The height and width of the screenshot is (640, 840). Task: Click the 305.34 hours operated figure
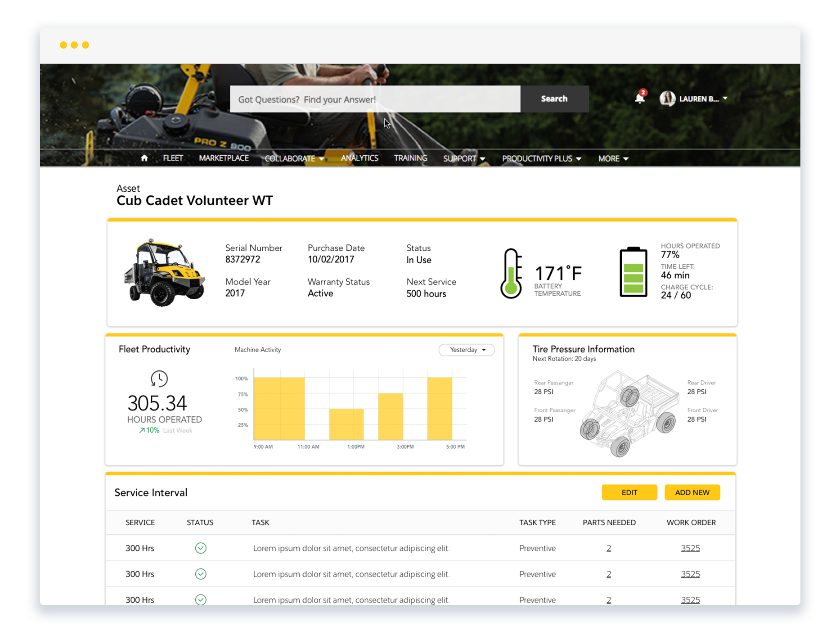pyautogui.click(x=157, y=403)
